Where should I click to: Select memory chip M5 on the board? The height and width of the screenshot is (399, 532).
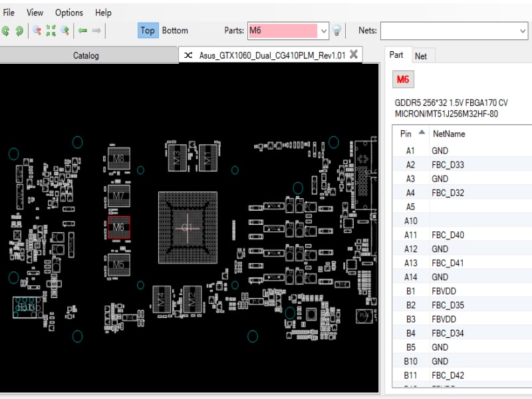point(118,265)
